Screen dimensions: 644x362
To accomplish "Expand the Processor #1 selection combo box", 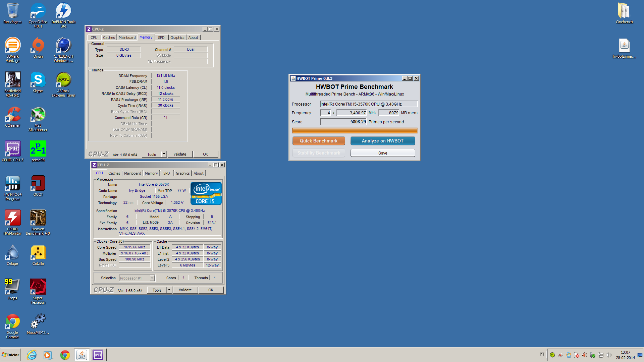I will click(137, 278).
